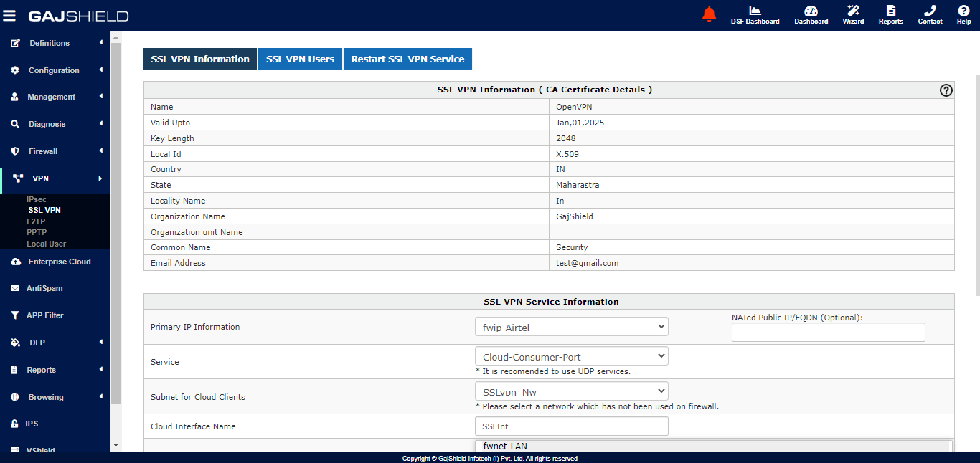Expand the Configuration submenu arrow
Viewport: 980px width, 463px height.
point(101,70)
